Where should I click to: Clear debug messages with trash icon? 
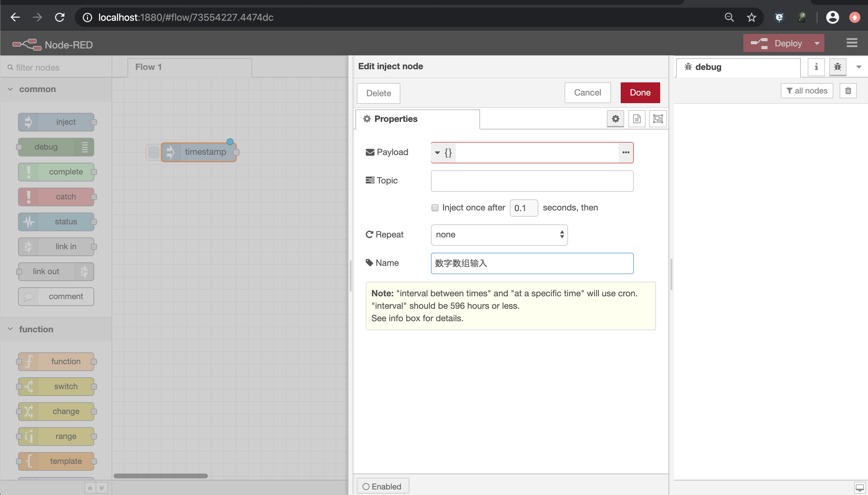[848, 91]
